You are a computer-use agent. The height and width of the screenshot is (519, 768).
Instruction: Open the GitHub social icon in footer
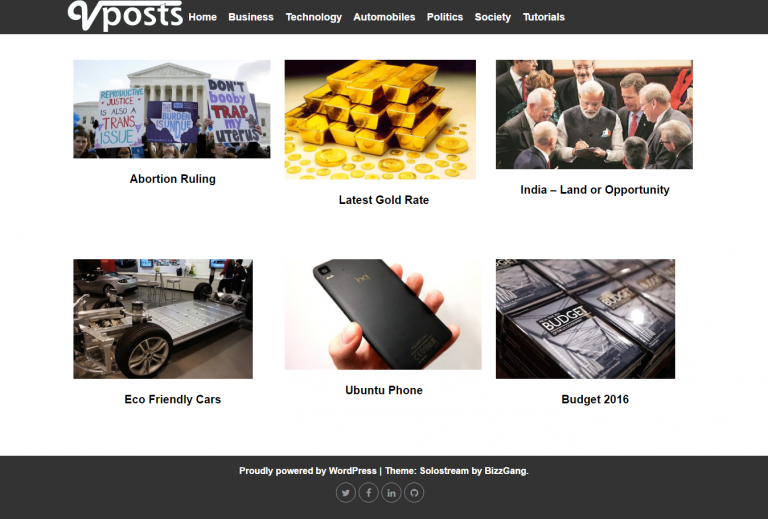click(x=414, y=493)
